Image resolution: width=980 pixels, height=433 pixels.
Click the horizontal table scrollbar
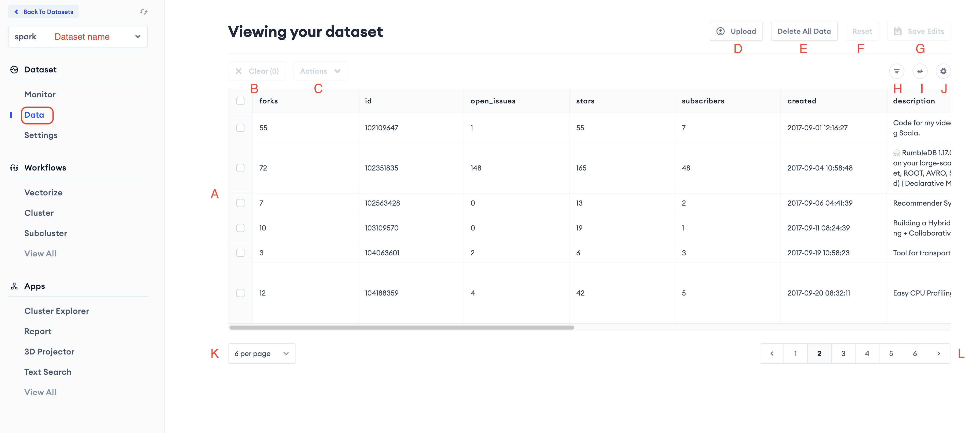[x=401, y=328]
